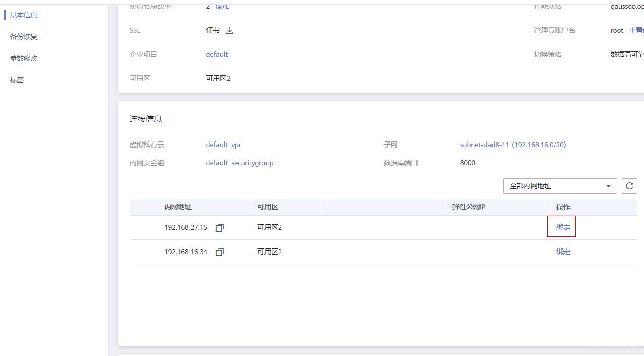644x356 pixels.
Task: Click the 重置 link beside root
Action: (636, 30)
